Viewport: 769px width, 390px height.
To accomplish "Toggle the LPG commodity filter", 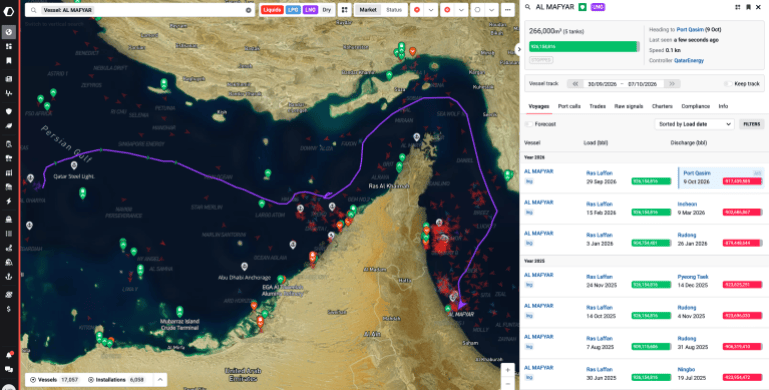I will tap(293, 10).
